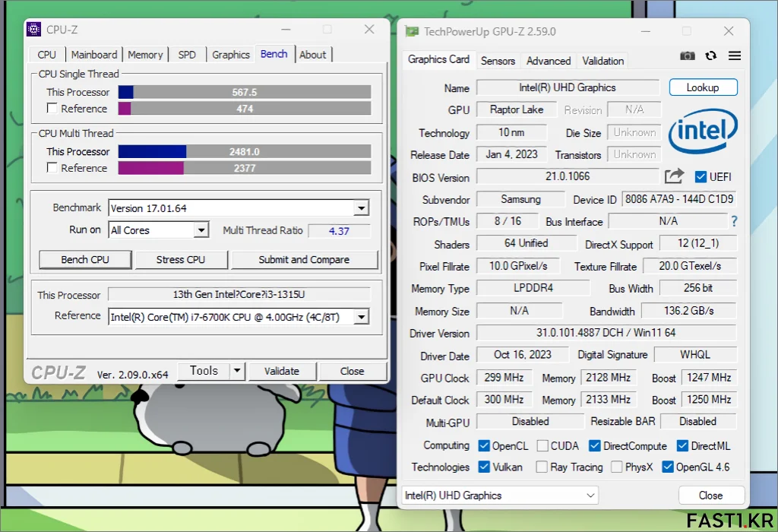Viewport: 778px width, 532px height.
Task: Click the Subvendor Samsung field
Action: click(x=520, y=199)
